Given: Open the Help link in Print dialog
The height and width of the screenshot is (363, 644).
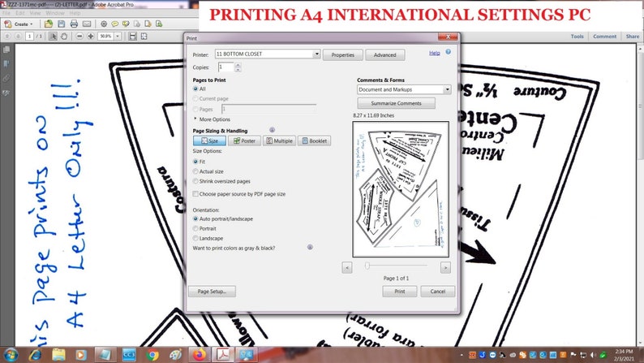Looking at the screenshot, I should point(435,53).
